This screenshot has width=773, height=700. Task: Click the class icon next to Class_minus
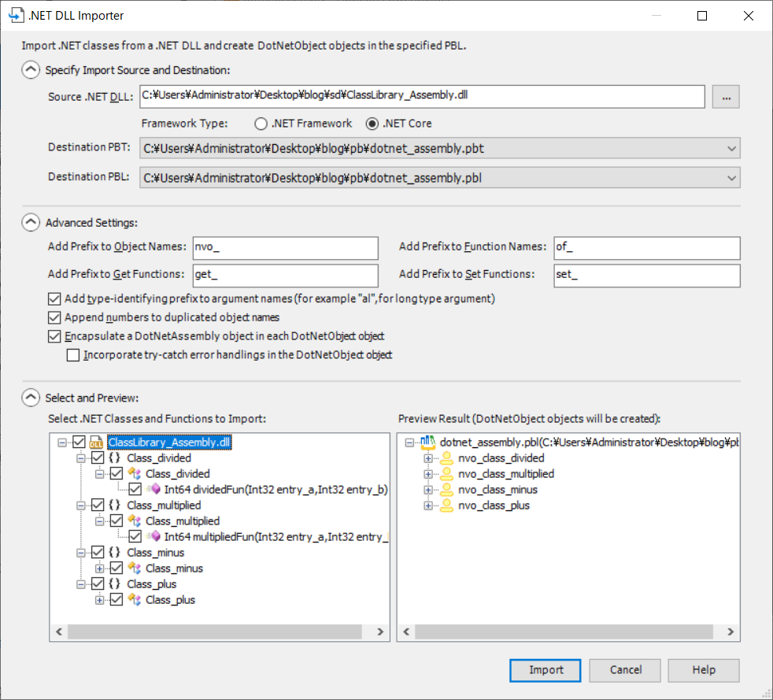(x=134, y=568)
